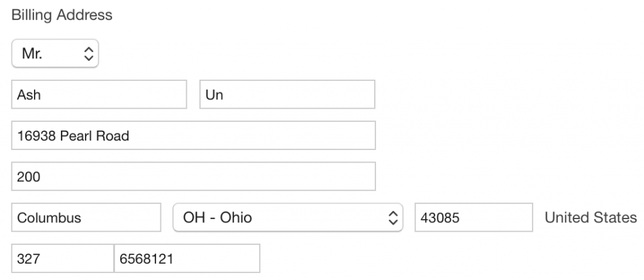Screen dimensions: 644x280
Task: Click the United States country label
Action: click(x=590, y=218)
